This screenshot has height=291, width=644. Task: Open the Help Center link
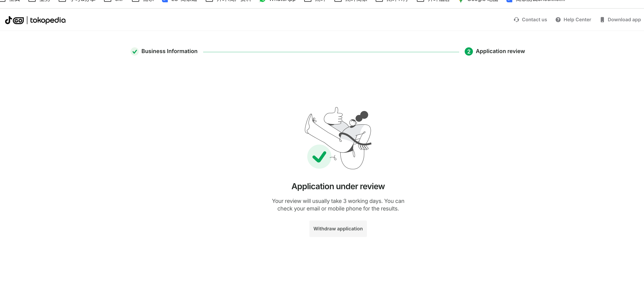577,20
